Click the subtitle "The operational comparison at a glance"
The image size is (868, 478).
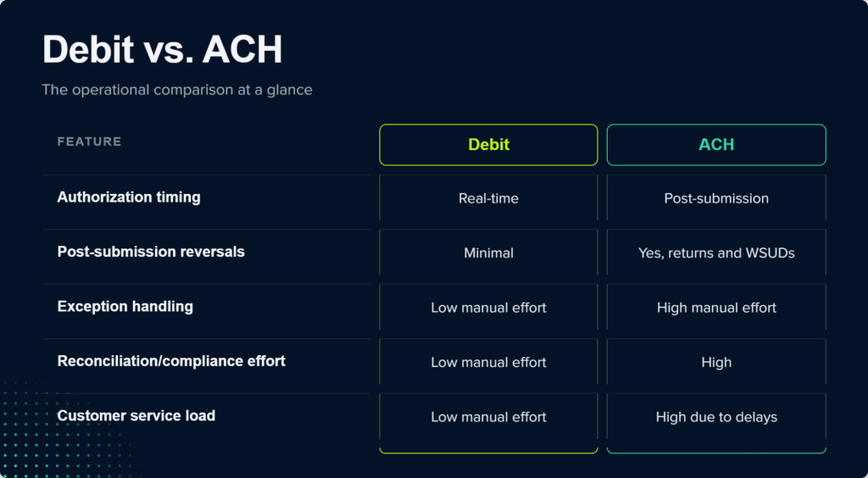(177, 90)
